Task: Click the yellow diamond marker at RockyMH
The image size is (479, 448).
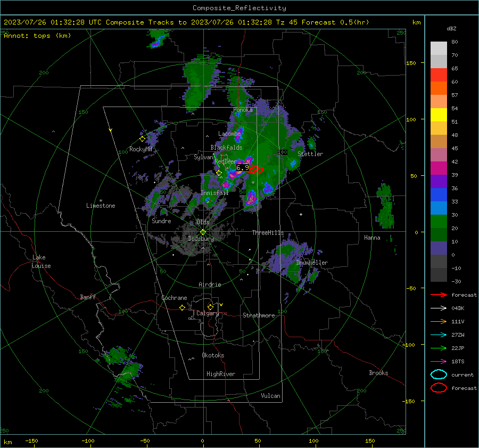Action: 142,139
